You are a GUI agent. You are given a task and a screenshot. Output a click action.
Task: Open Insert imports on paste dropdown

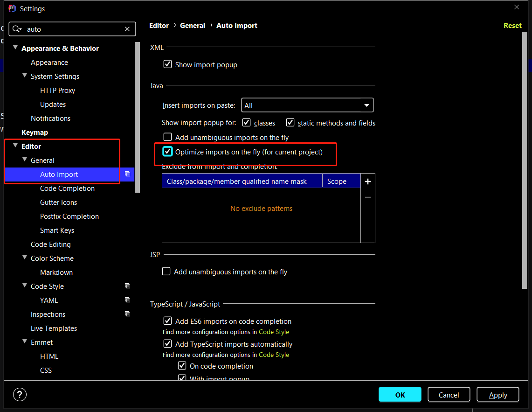[307, 105]
